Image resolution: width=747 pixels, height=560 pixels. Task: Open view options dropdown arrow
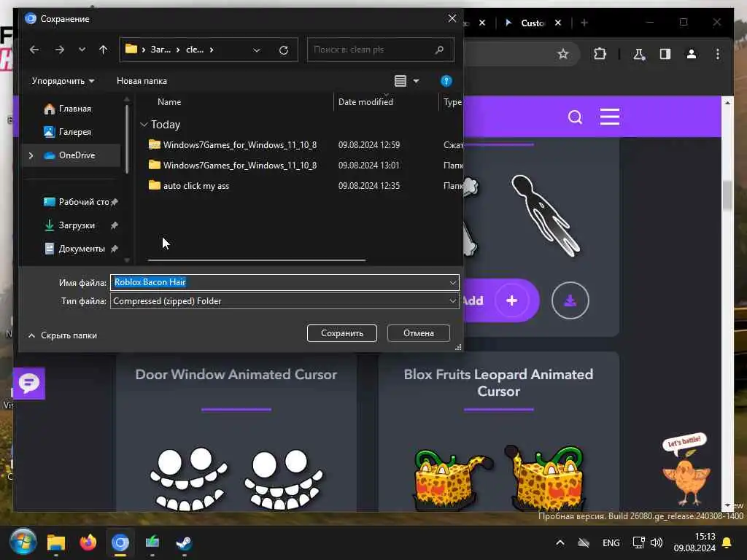(x=416, y=82)
